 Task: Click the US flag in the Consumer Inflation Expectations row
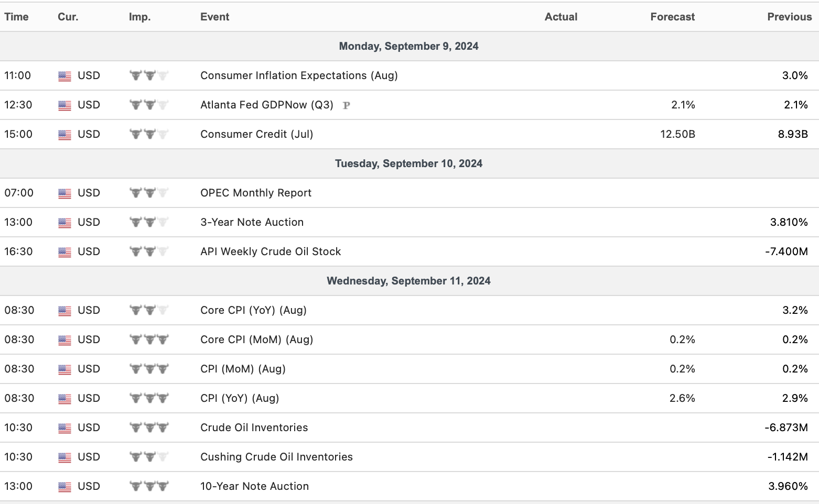(64, 76)
